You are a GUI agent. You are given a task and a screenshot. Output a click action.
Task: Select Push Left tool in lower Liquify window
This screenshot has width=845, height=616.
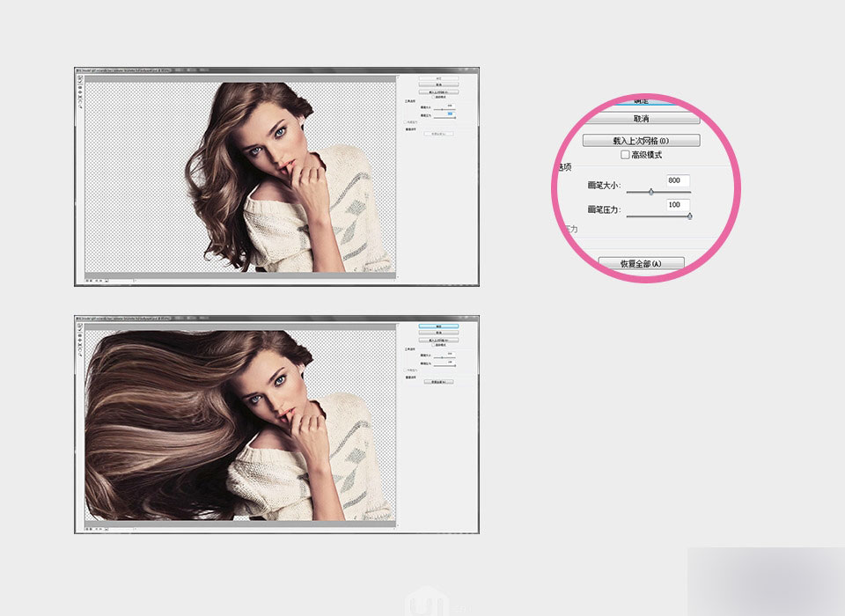(80, 345)
